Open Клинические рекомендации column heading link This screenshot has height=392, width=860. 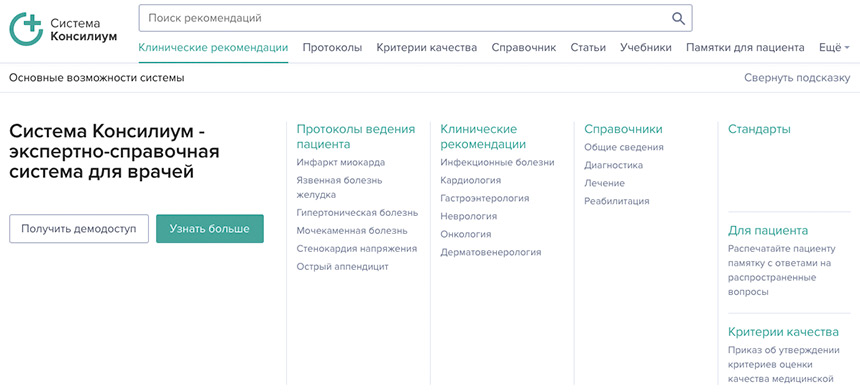point(483,137)
